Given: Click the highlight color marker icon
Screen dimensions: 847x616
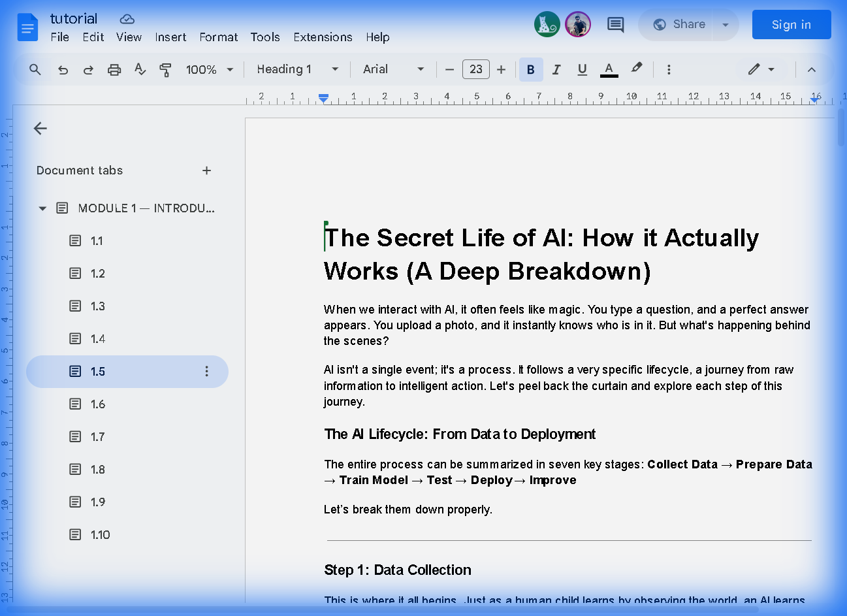Looking at the screenshot, I should [x=636, y=69].
